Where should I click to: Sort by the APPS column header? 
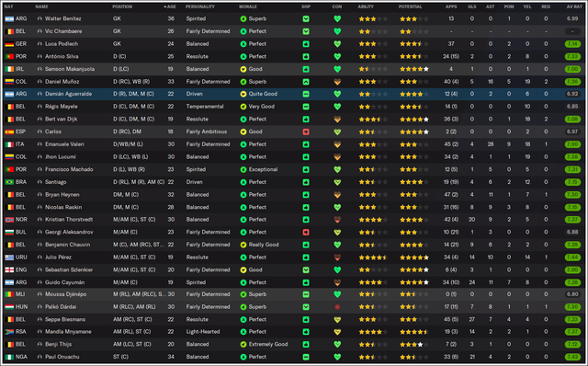(451, 6)
